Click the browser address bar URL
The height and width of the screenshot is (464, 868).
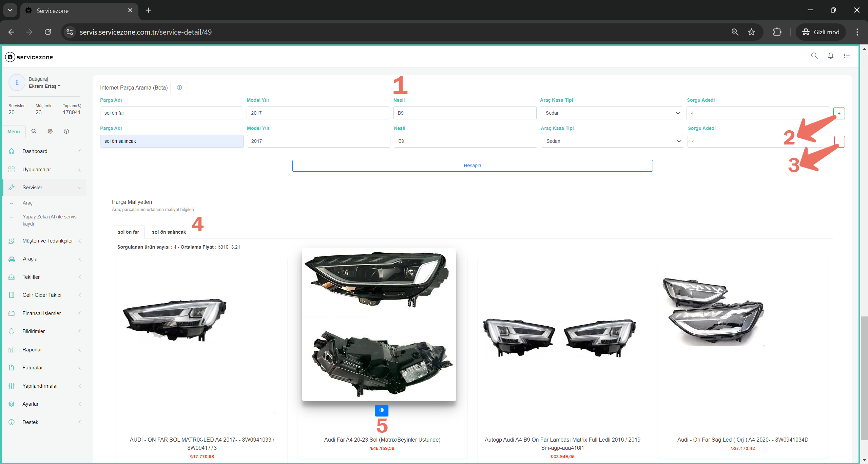coord(146,32)
